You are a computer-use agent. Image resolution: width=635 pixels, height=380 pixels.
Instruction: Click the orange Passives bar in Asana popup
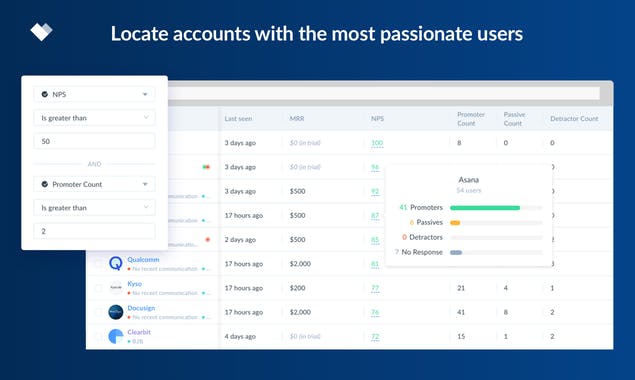(x=455, y=223)
